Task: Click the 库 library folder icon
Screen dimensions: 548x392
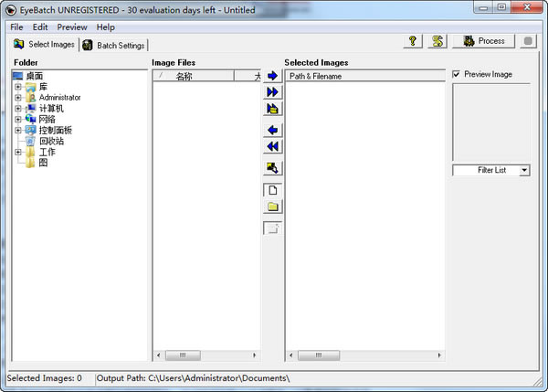Action: pos(30,87)
